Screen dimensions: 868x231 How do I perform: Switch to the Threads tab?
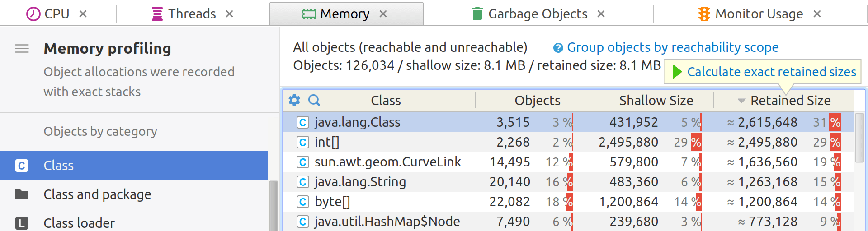click(184, 14)
